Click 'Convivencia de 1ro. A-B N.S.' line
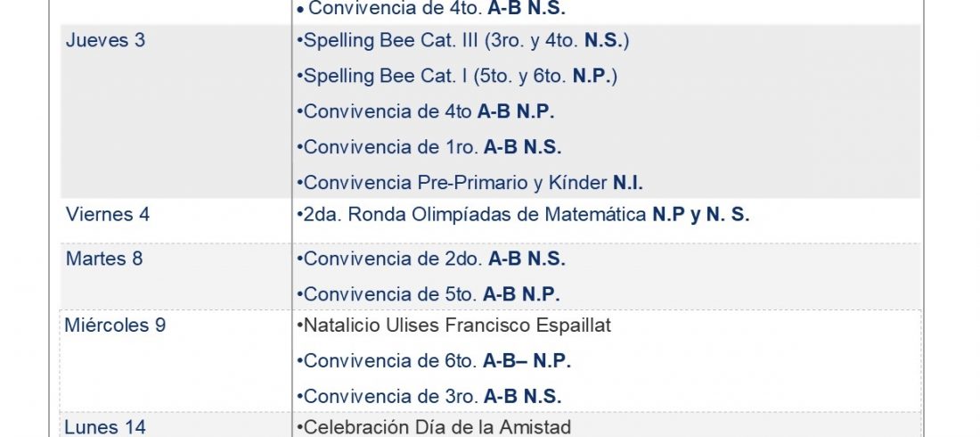Screen dimensions: 980x437 [429, 148]
